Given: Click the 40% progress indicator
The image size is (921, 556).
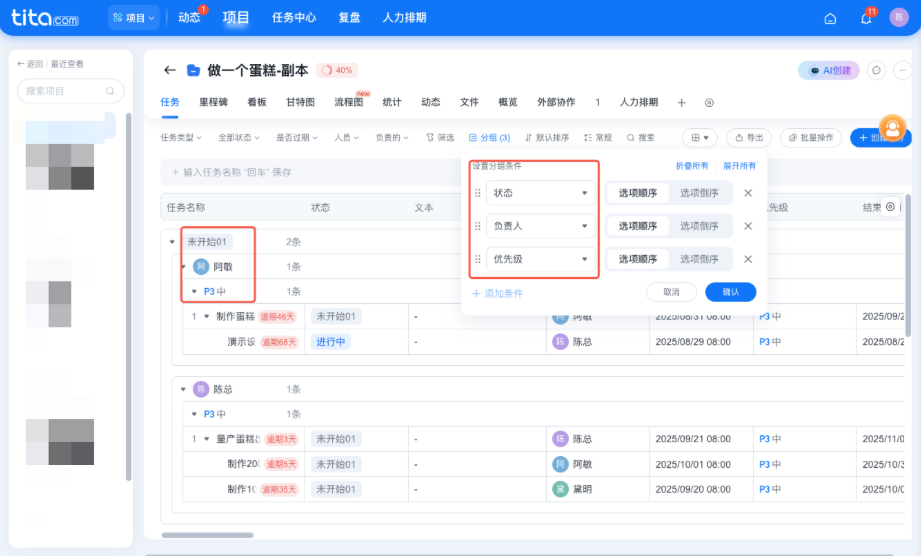Looking at the screenshot, I should point(337,70).
